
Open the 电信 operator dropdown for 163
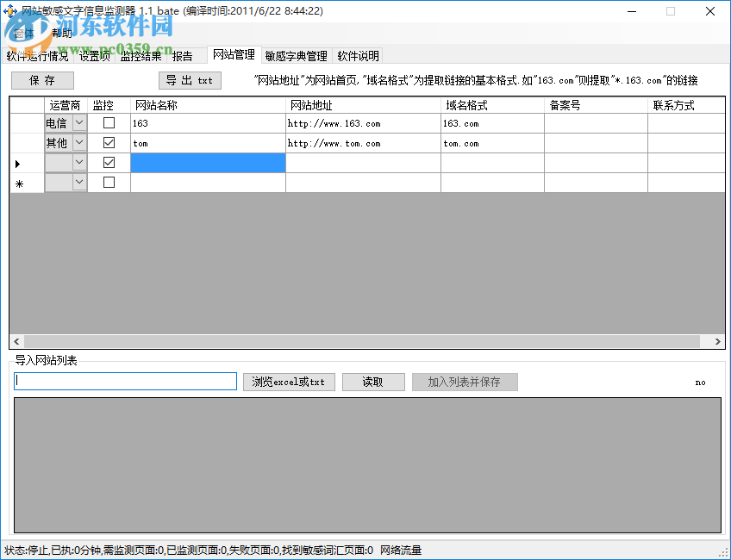pos(78,122)
